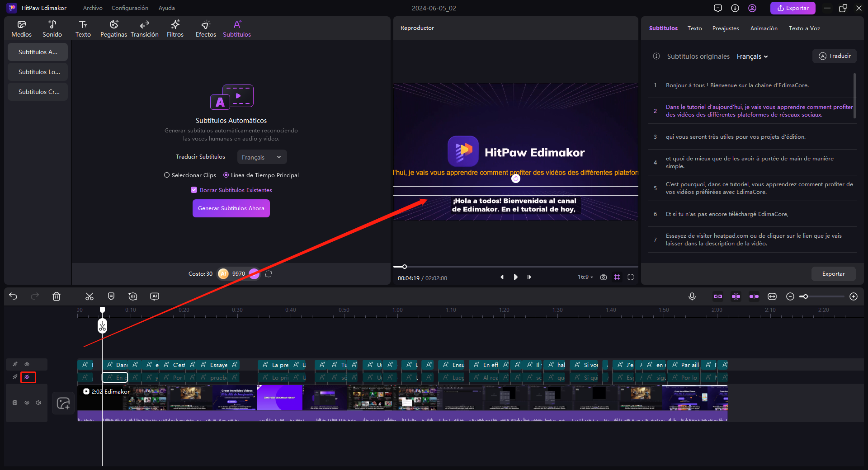This screenshot has width=868, height=470.
Task: Select the Seleccionar Clips radio option
Action: (x=167, y=175)
